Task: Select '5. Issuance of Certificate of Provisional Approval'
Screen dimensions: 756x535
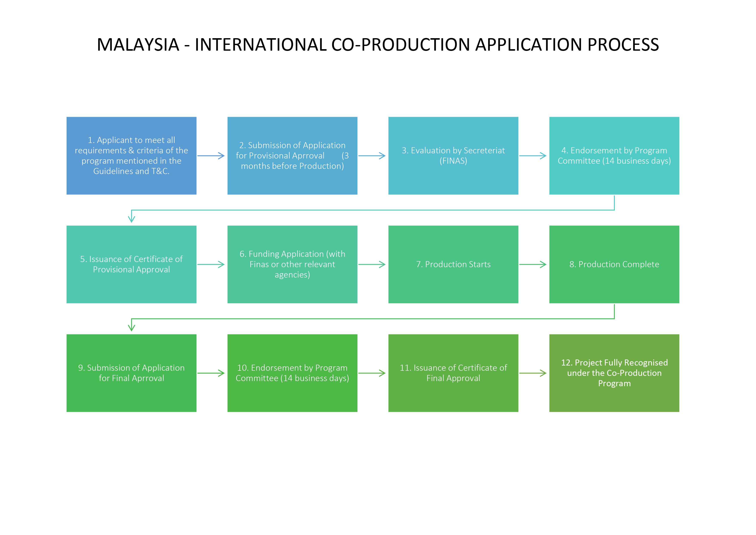Action: pos(131,264)
